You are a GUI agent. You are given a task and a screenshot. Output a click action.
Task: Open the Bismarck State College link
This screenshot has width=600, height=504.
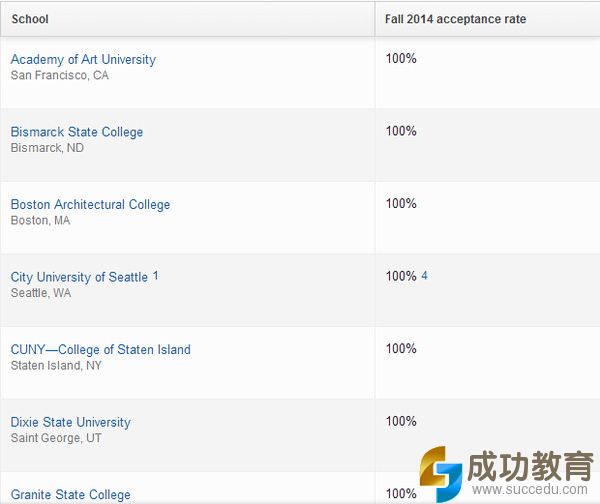click(77, 132)
